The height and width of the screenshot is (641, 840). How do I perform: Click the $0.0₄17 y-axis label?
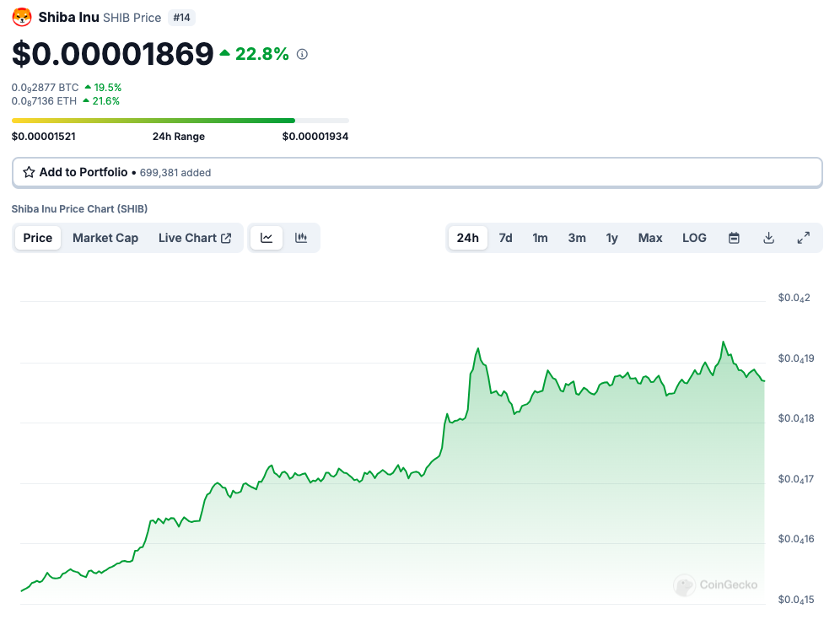tap(796, 479)
